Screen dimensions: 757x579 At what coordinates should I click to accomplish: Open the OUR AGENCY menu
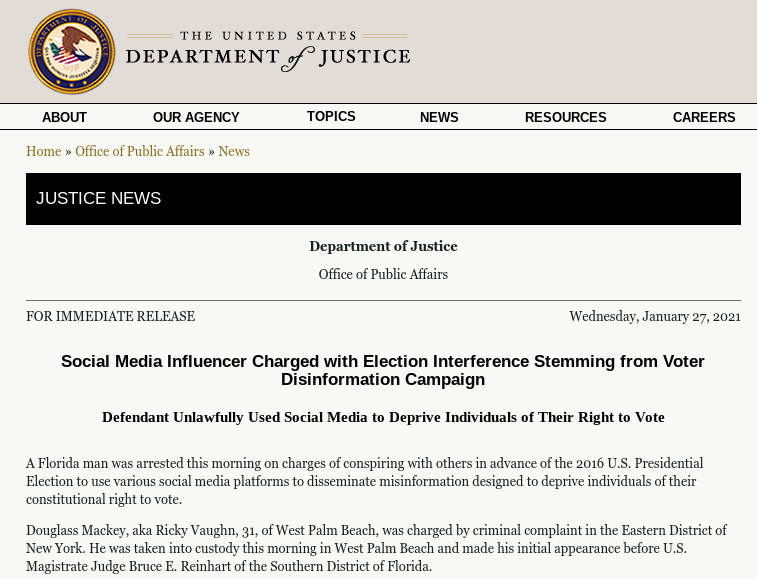196,117
